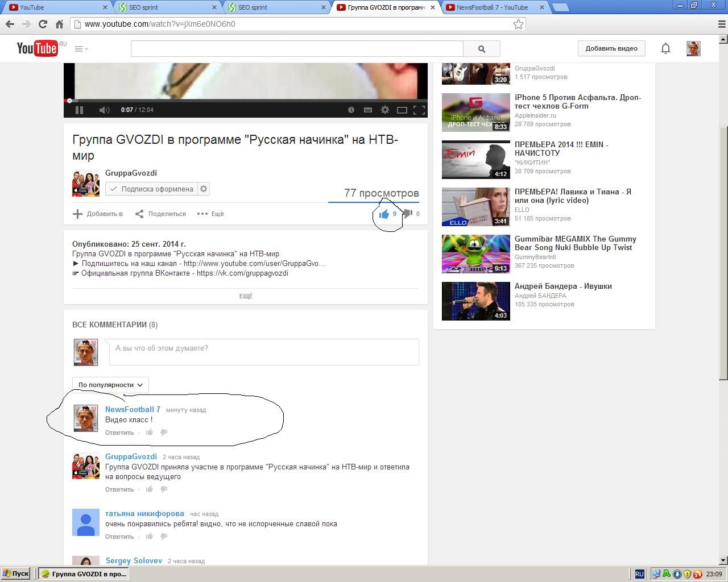Click the taskbar clock showing 23:09
The image size is (728, 582).
(714, 574)
